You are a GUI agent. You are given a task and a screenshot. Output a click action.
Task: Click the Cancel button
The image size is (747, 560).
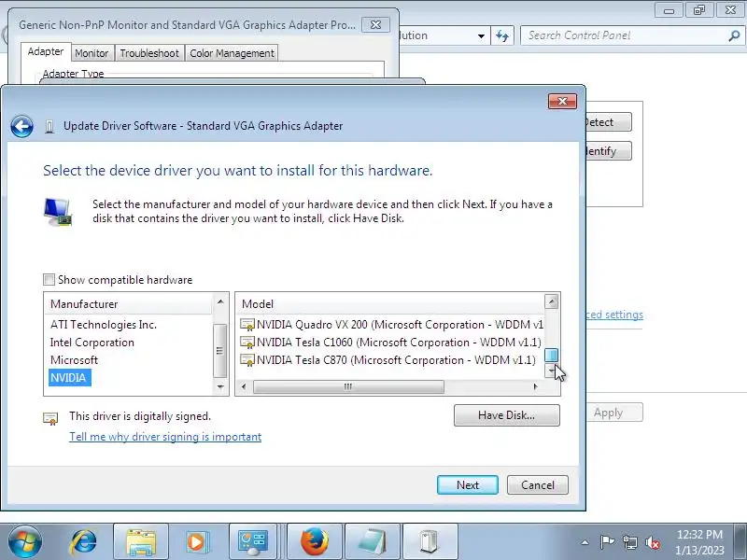pyautogui.click(x=538, y=485)
